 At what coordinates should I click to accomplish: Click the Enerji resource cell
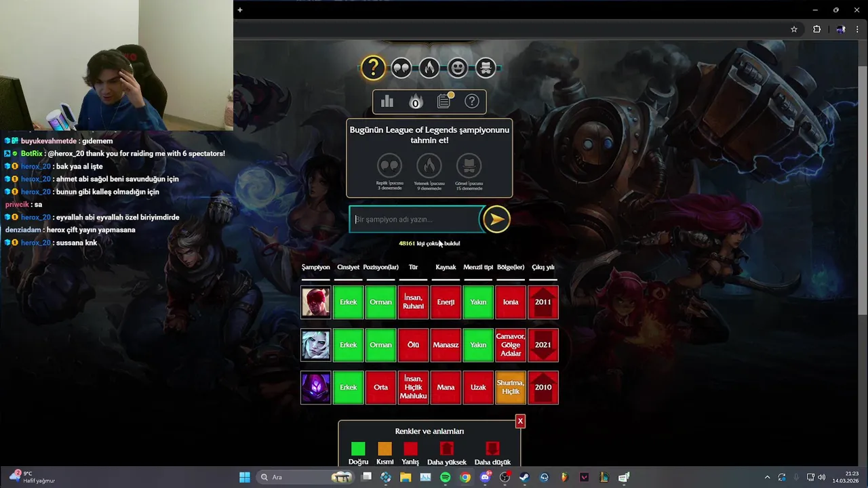(x=446, y=302)
